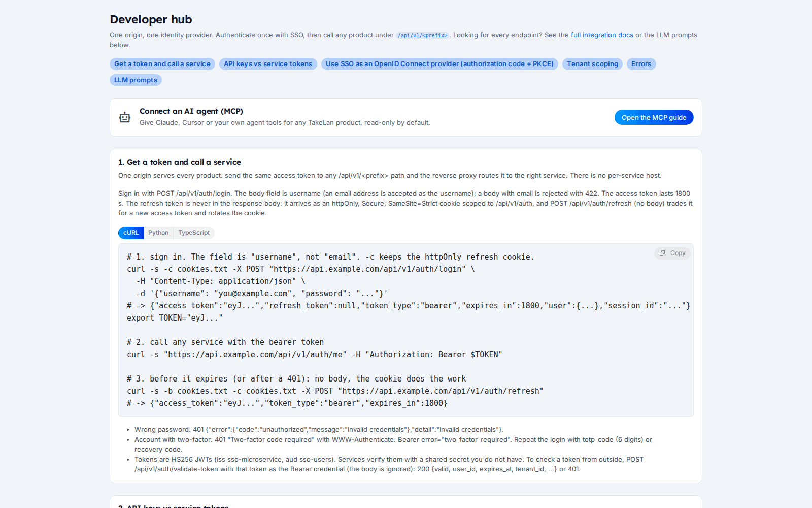Click the Account with two-factor bullet text
The height and width of the screenshot is (508, 812).
393,444
